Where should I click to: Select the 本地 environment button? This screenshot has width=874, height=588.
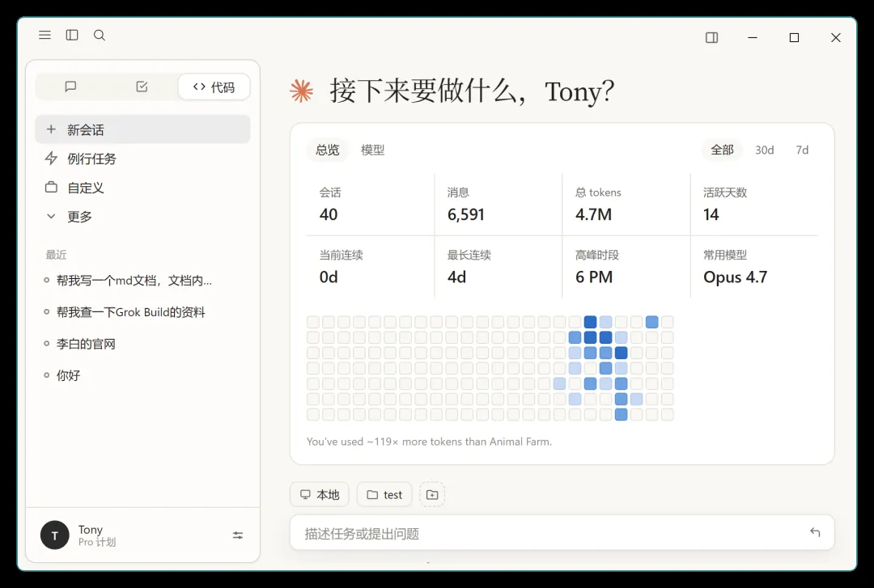click(320, 494)
